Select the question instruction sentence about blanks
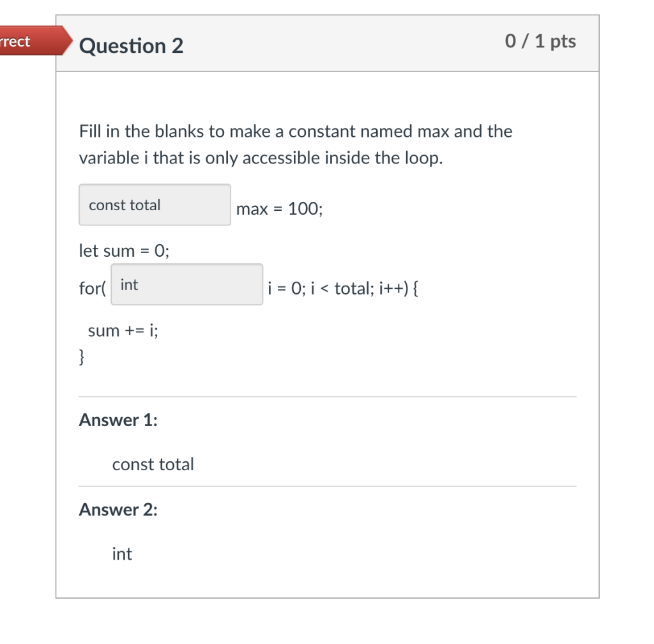The image size is (654, 644). pos(294,132)
